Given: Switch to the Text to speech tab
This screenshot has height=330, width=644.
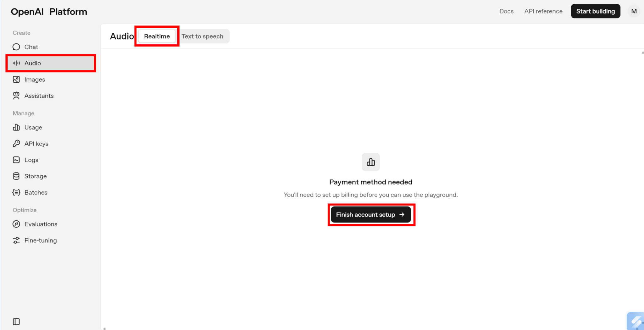Looking at the screenshot, I should [x=202, y=36].
